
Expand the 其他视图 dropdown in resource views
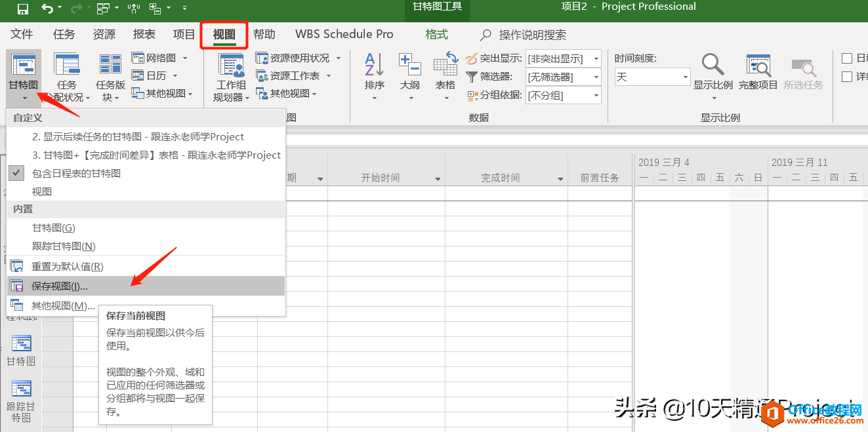315,94
